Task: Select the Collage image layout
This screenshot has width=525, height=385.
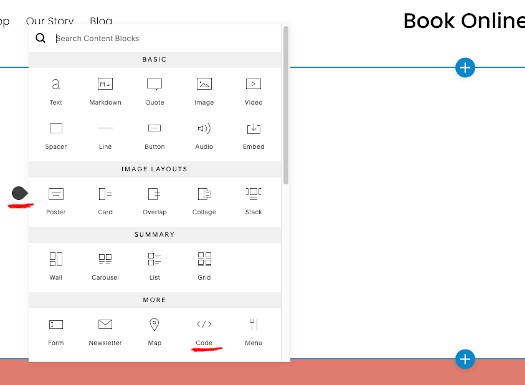Action: (x=204, y=201)
